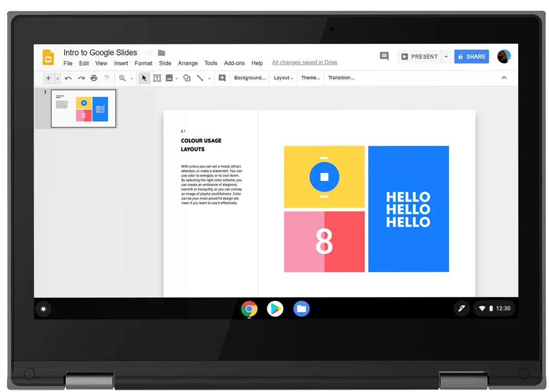Open the comment history panel
This screenshot has width=549, height=392.
(x=384, y=56)
